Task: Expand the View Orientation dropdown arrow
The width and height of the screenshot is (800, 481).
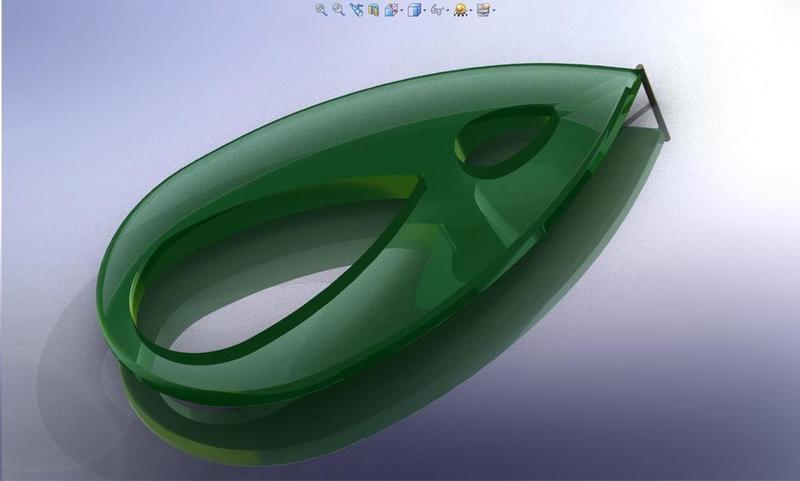Action: [x=402, y=10]
